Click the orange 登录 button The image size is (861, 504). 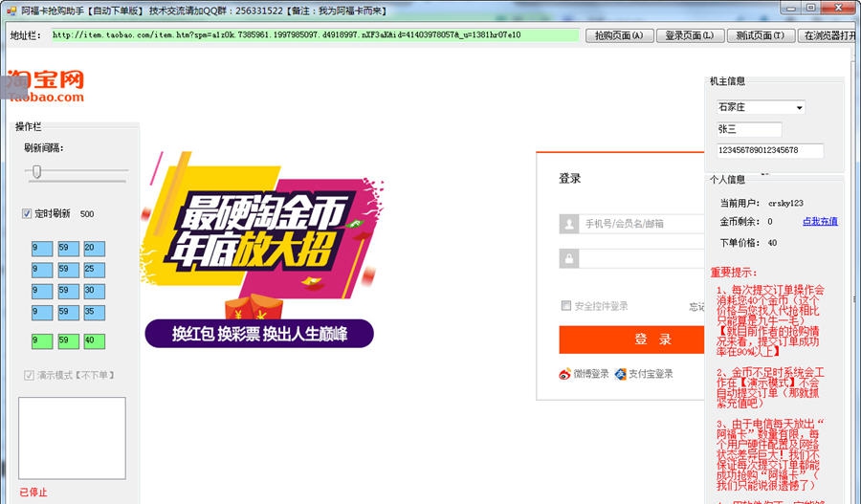point(631,340)
